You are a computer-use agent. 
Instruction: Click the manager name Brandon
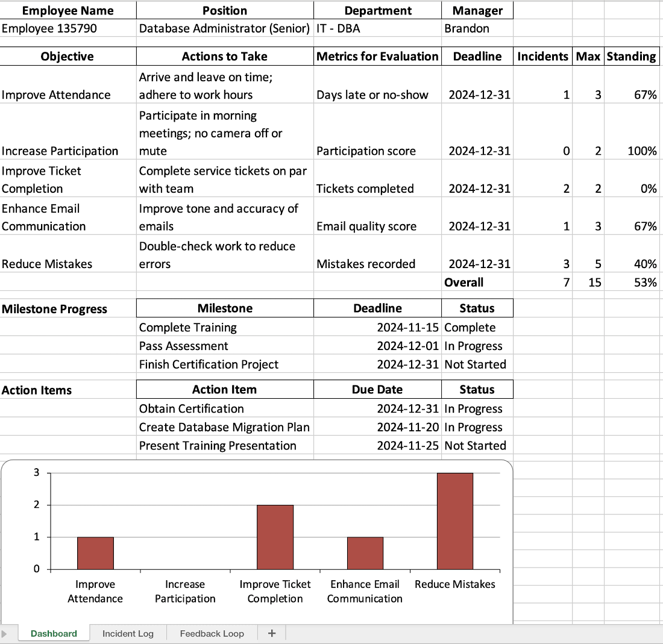pos(477,28)
